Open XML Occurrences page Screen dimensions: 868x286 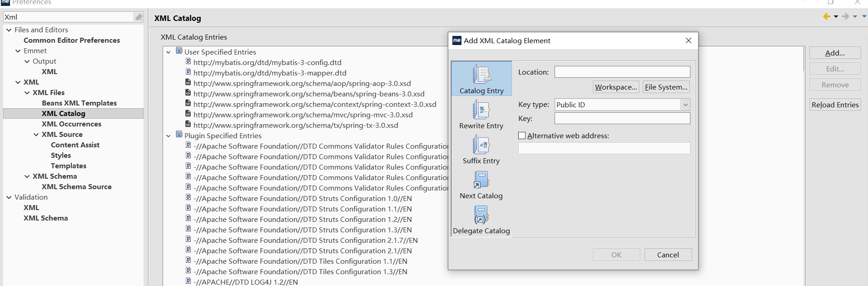pos(71,124)
